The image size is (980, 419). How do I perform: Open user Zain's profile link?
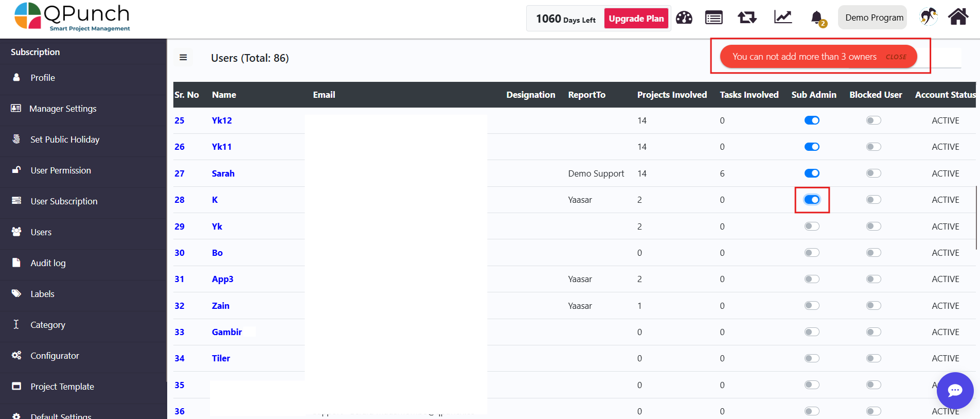tap(221, 306)
